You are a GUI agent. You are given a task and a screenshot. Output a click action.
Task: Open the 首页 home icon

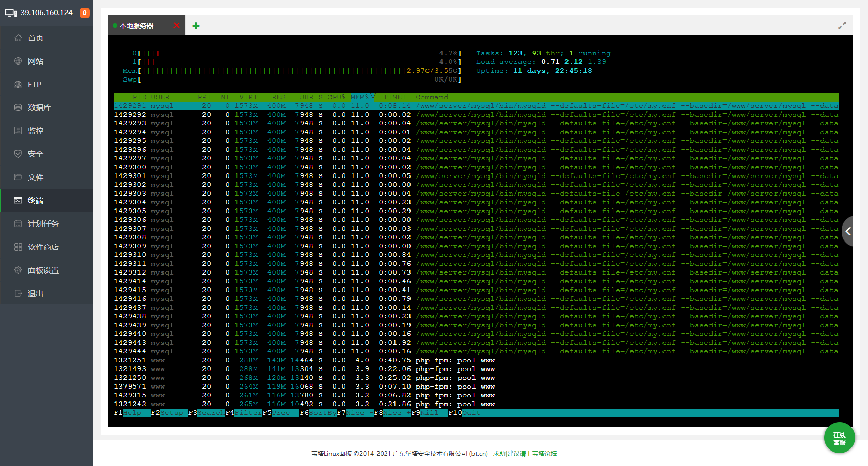pyautogui.click(x=18, y=38)
